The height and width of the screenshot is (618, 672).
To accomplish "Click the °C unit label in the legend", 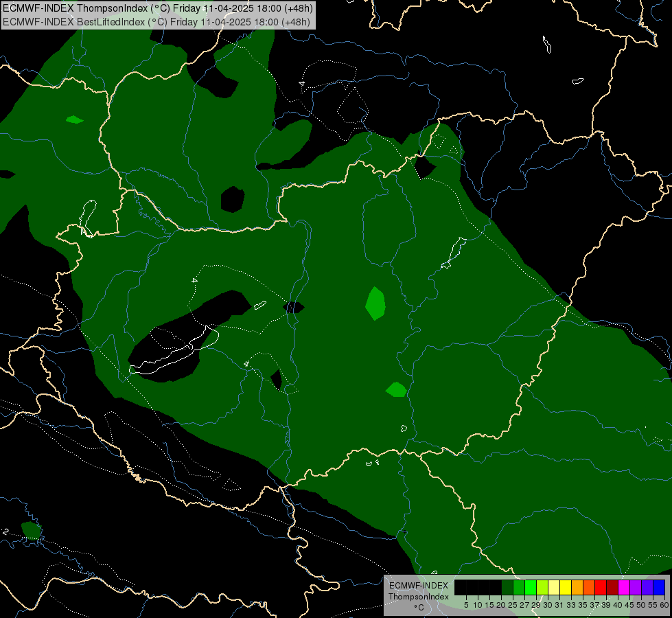I will click(419, 608).
